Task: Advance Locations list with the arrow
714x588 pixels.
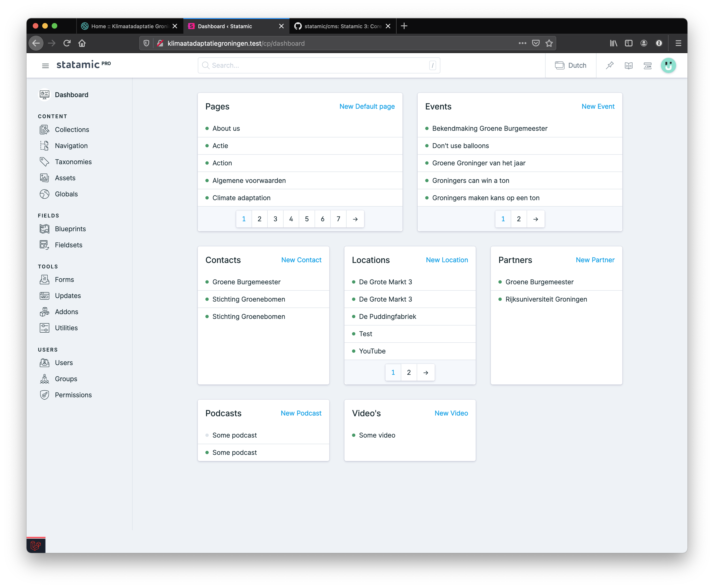Action: click(x=426, y=372)
